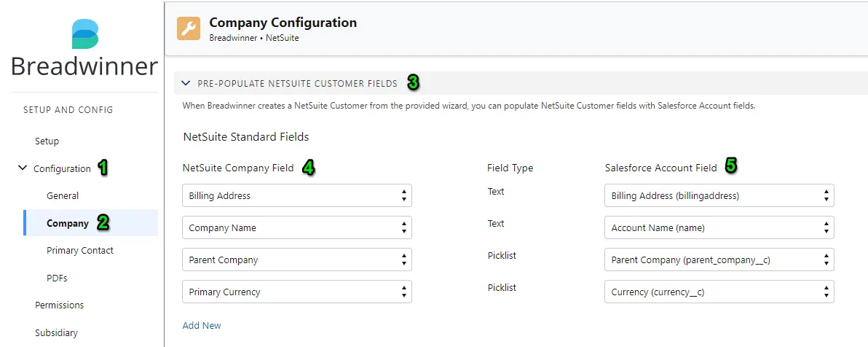The height and width of the screenshot is (347, 868).
Task: Click the Add New link
Action: [202, 325]
